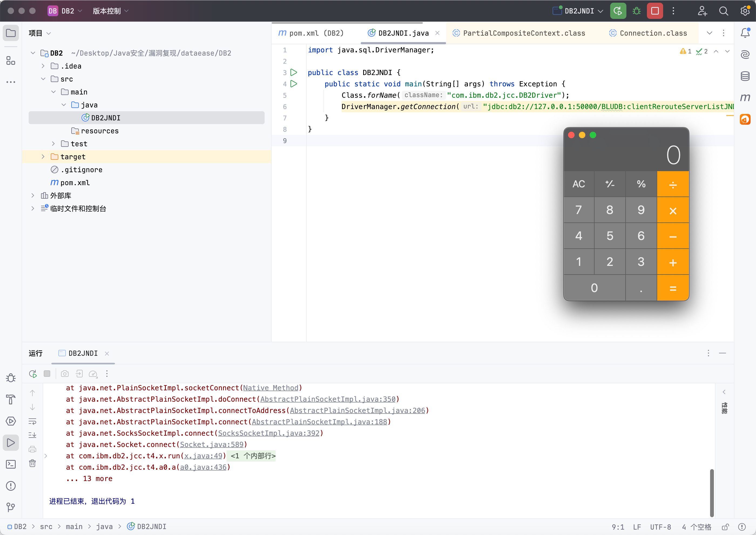The height and width of the screenshot is (535, 756).
Task: Expand the test folder
Action: 53,144
